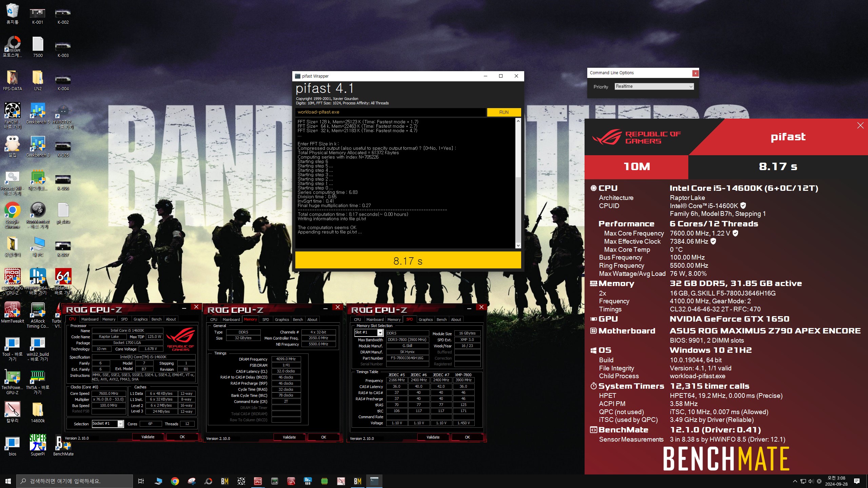
Task: Open the K-001 screenshot thumbnail
Action: point(38,16)
